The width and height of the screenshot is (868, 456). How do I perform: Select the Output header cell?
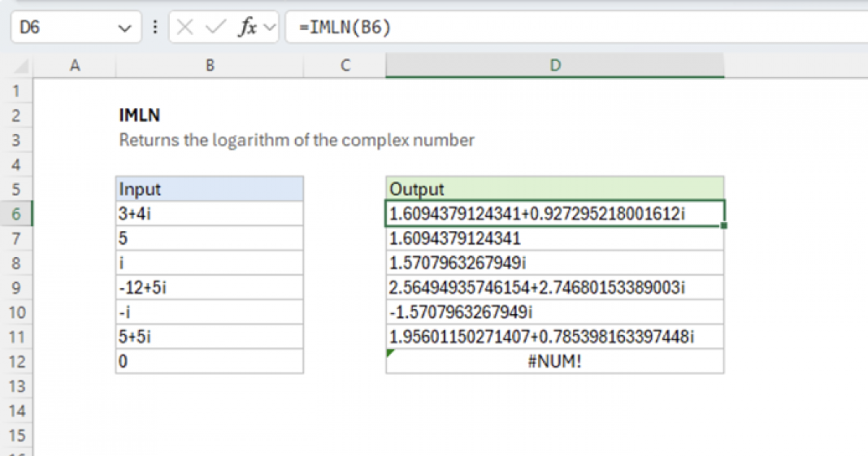click(x=554, y=189)
